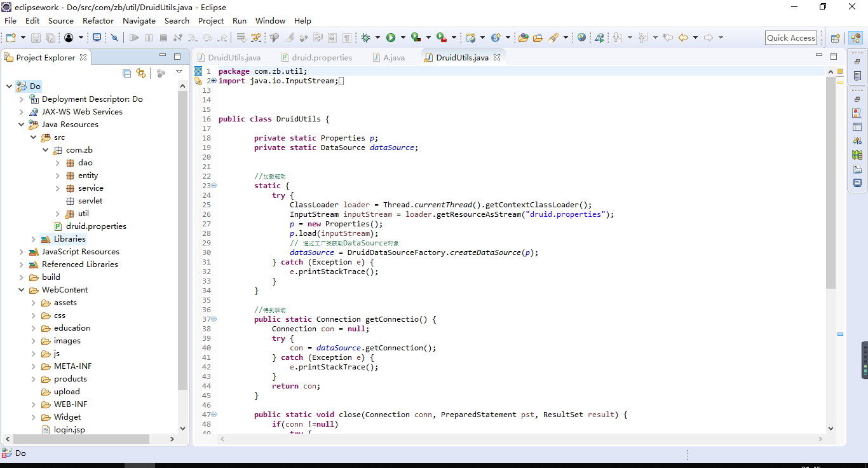Click the New Servlet icon
The width and height of the screenshot is (868, 468).
click(x=496, y=38)
